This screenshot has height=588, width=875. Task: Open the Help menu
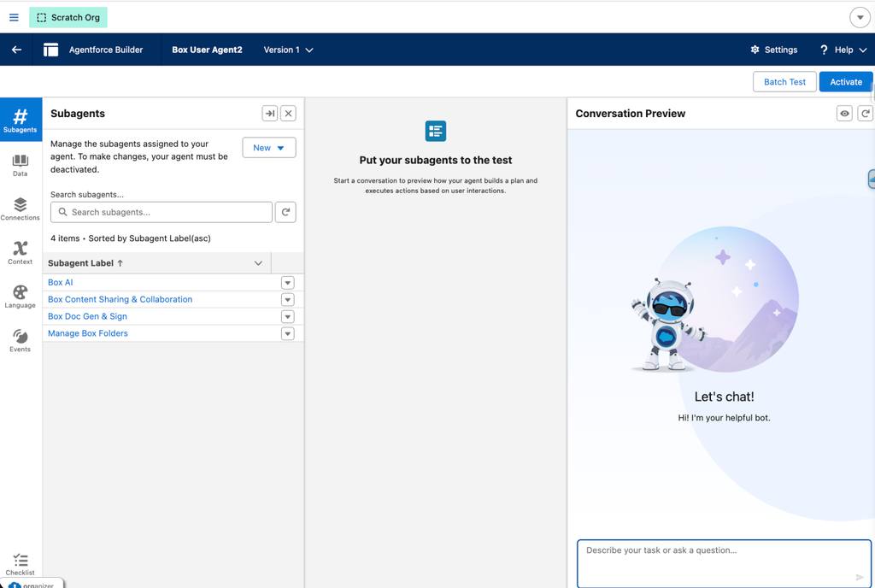click(x=843, y=50)
